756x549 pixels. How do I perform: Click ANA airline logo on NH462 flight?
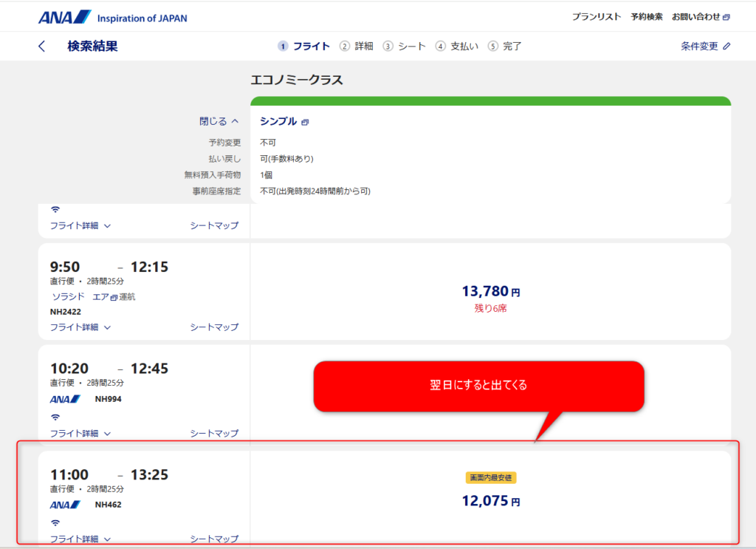(x=65, y=505)
